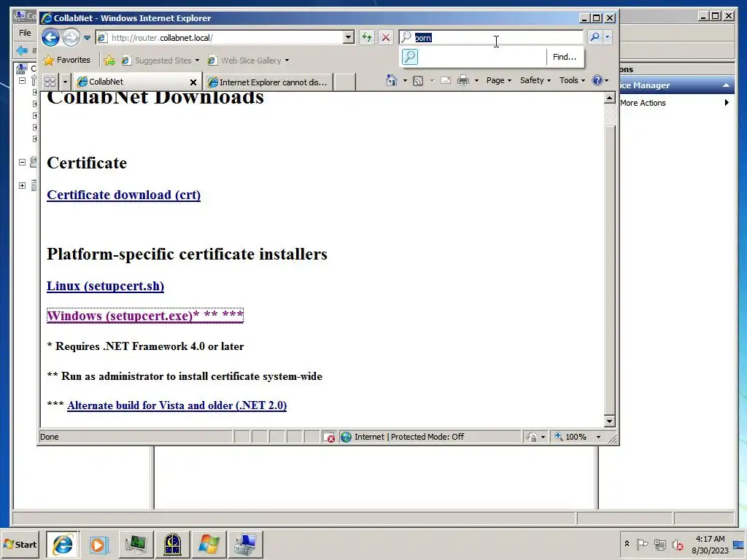Screen dimensions: 747x560
Task: Show hidden tray icons arrow
Action: (x=627, y=544)
